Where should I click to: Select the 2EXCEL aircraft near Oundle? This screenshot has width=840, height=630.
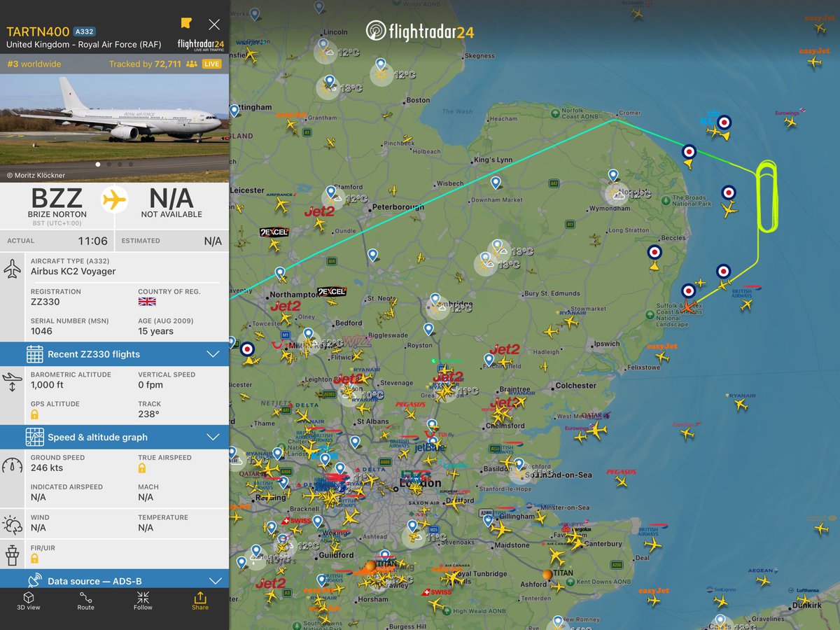click(x=274, y=245)
